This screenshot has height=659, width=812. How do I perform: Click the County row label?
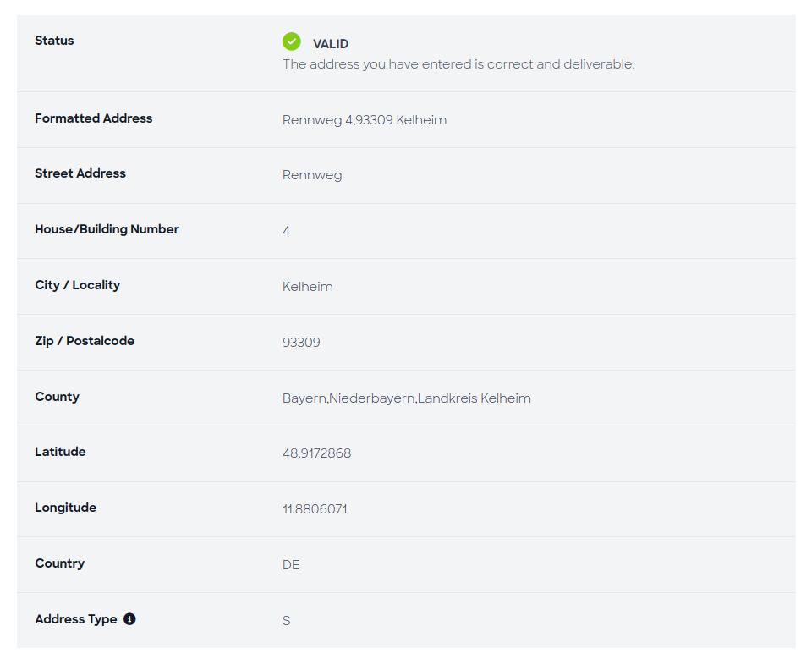tap(57, 397)
